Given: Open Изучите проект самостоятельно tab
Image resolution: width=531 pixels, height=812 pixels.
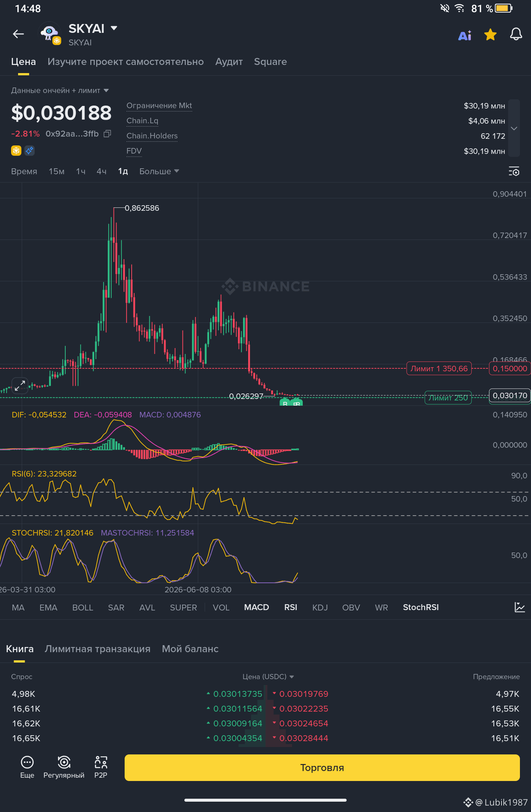Looking at the screenshot, I should [x=126, y=62].
